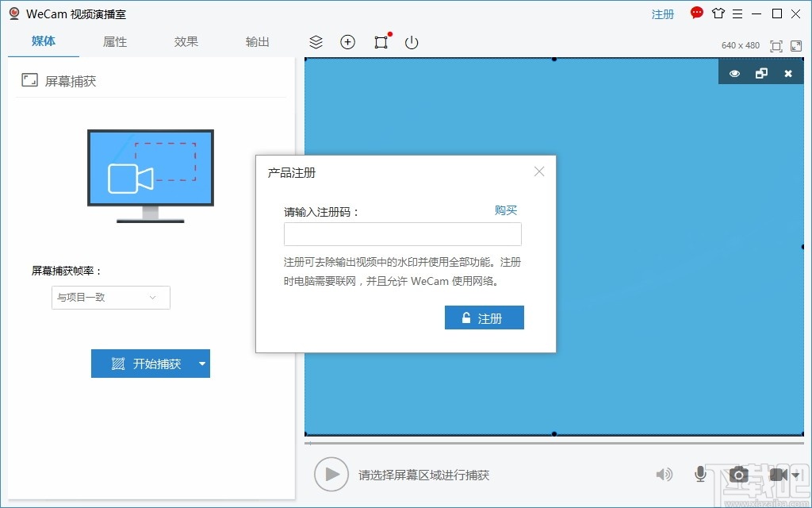The width and height of the screenshot is (812, 508).
Task: Click the power output icon in toolbar
Action: [x=412, y=42]
